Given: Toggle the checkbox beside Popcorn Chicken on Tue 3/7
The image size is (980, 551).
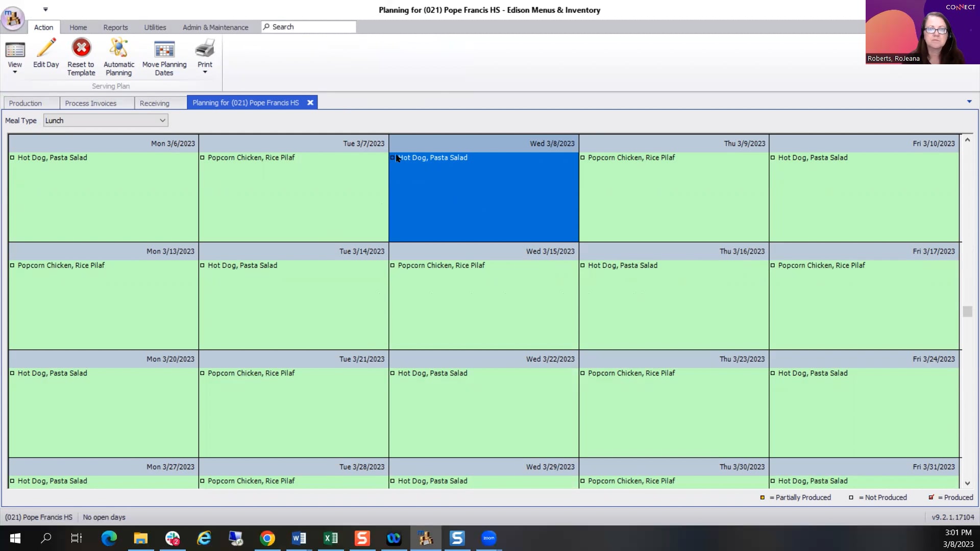Looking at the screenshot, I should [202, 157].
